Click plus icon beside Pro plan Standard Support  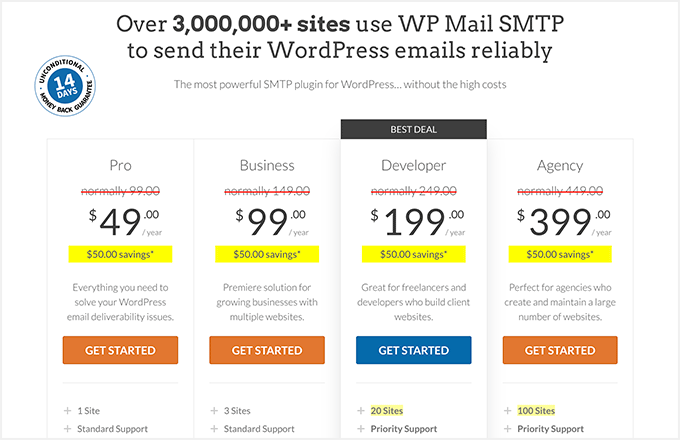coord(67,430)
